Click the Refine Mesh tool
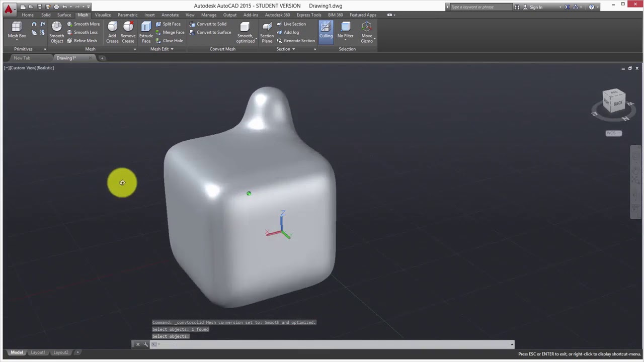Screen dimensions: 644x362 tap(82, 41)
